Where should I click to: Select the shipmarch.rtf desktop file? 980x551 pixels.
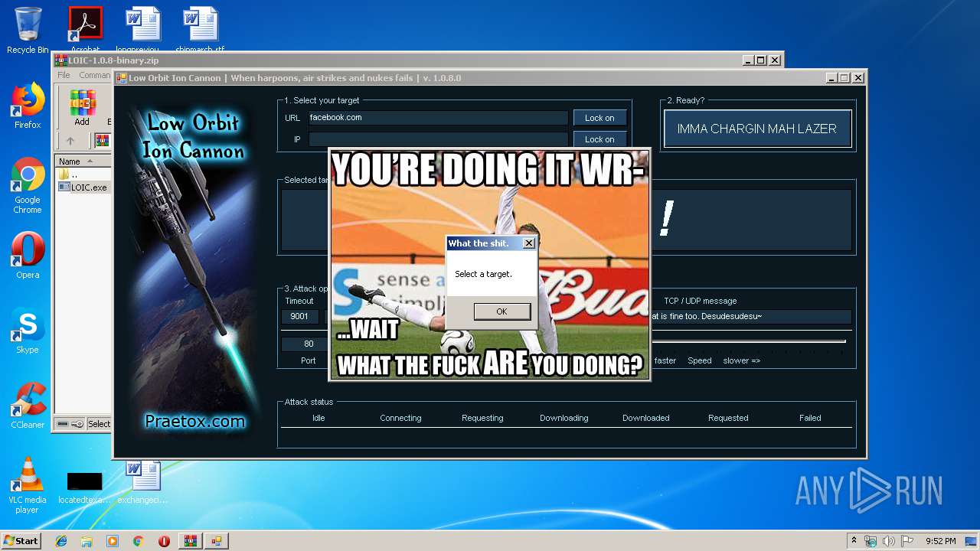pos(201,31)
